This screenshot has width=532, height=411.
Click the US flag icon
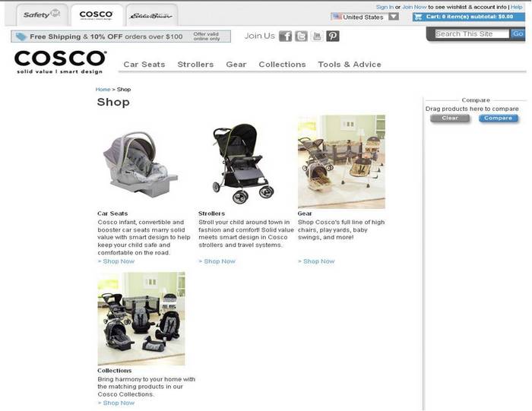337,16
